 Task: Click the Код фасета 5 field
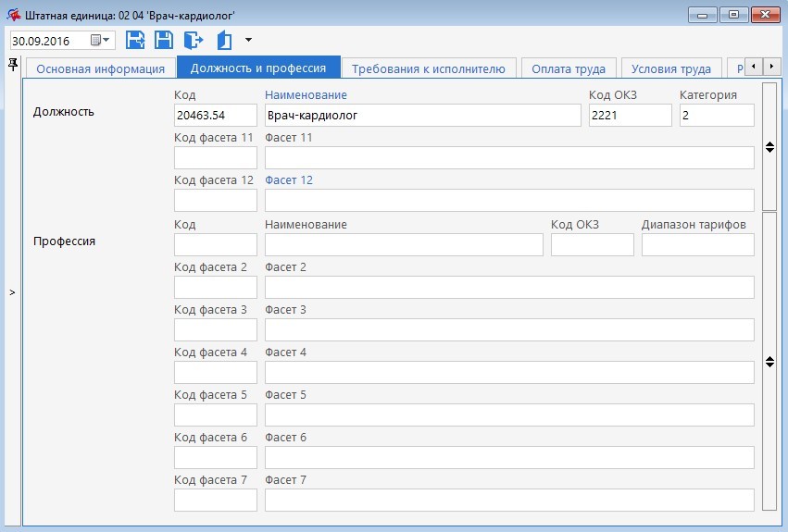[x=216, y=414]
